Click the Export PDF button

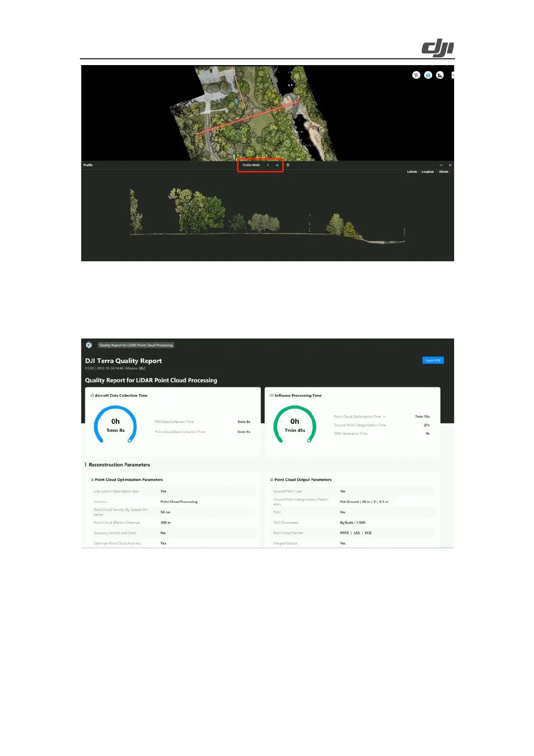point(433,360)
